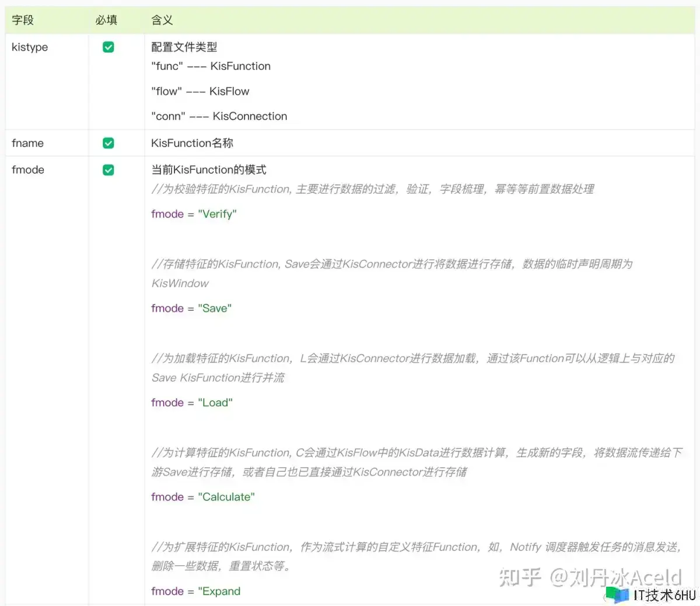Click the fname field name cell

[x=27, y=143]
